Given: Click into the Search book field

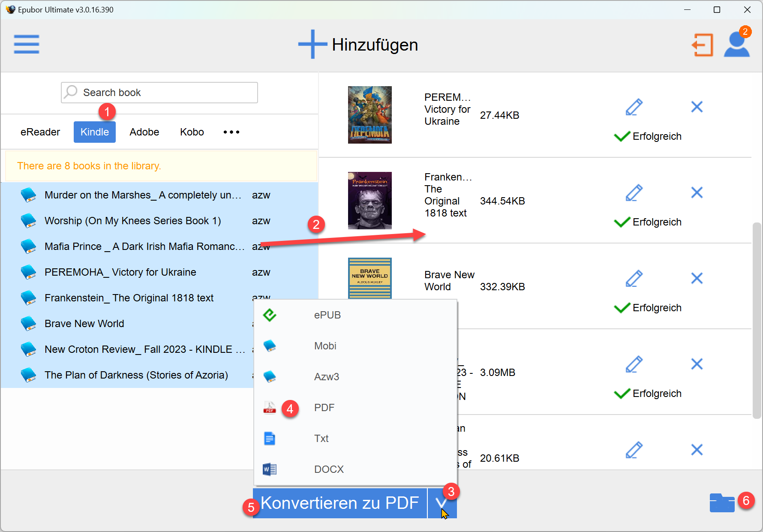Looking at the screenshot, I should [x=159, y=93].
